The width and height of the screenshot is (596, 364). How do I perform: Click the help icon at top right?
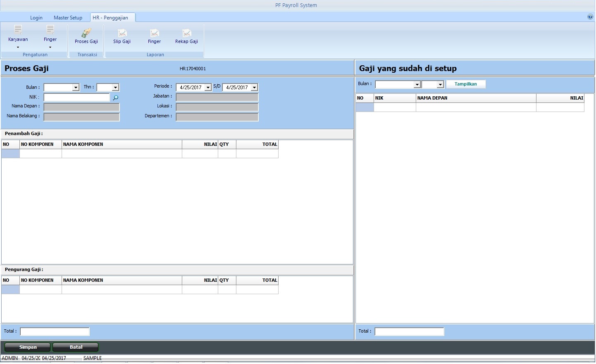coord(590,17)
